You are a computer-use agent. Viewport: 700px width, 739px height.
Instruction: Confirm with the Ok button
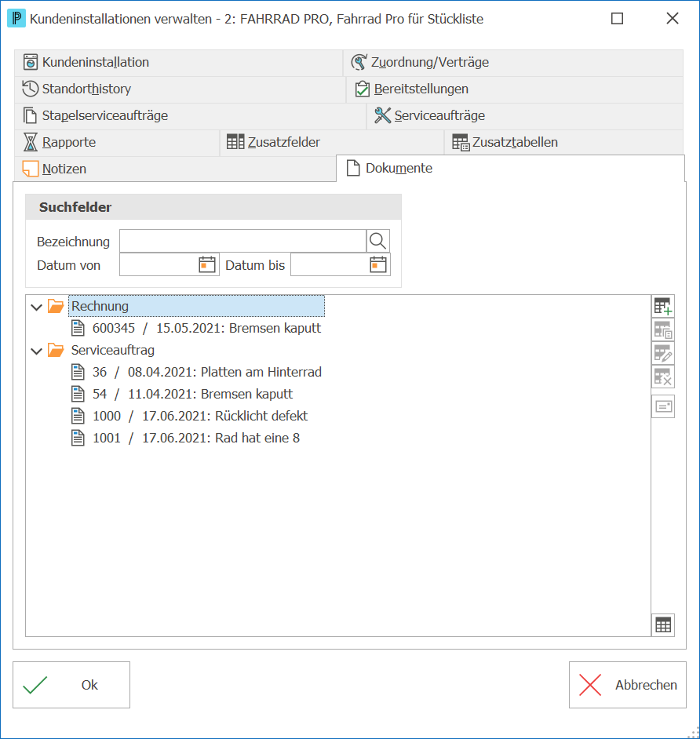pos(71,685)
